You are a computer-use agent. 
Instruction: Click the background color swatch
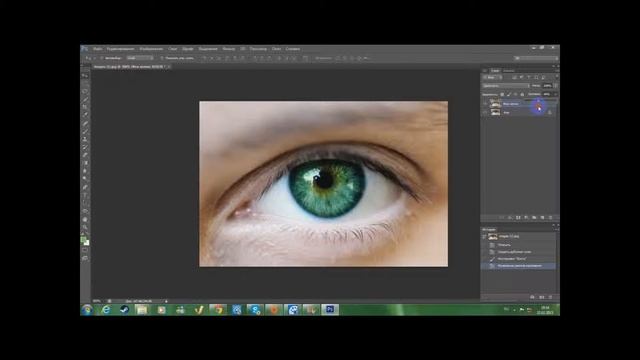[x=87, y=242]
